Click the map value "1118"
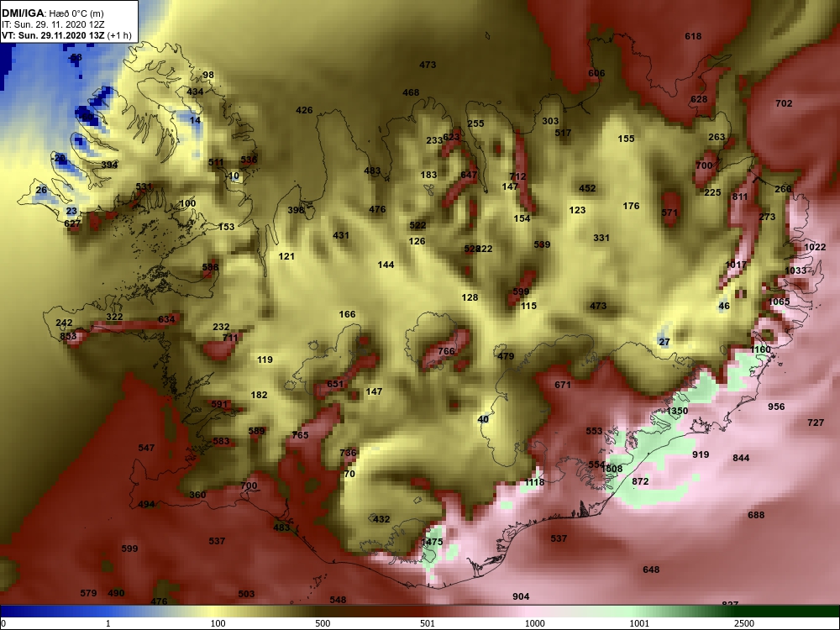The width and height of the screenshot is (840, 630). click(534, 482)
